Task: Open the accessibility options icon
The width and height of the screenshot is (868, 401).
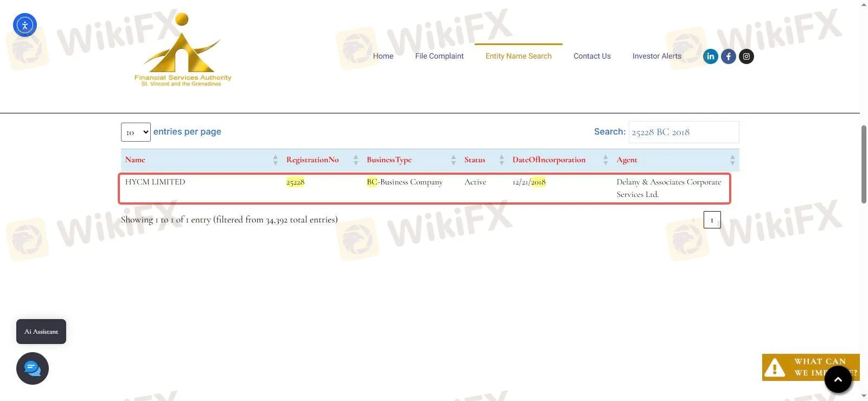Action: [x=25, y=25]
